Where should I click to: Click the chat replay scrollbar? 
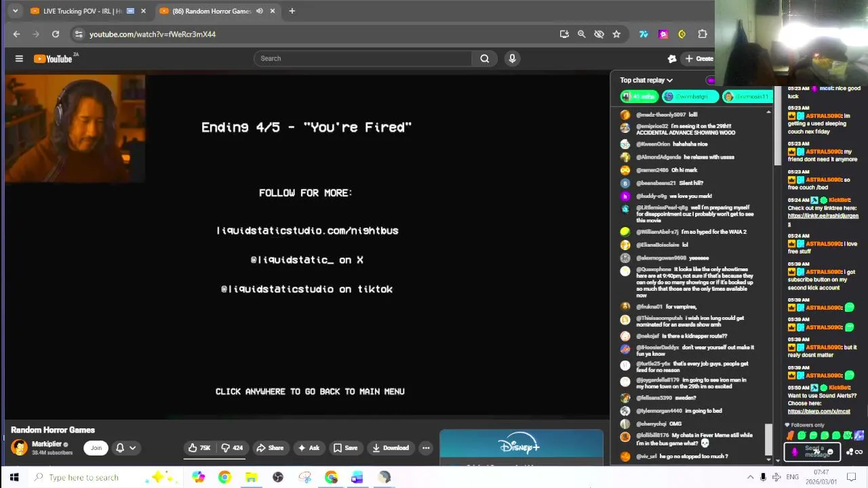click(x=768, y=439)
